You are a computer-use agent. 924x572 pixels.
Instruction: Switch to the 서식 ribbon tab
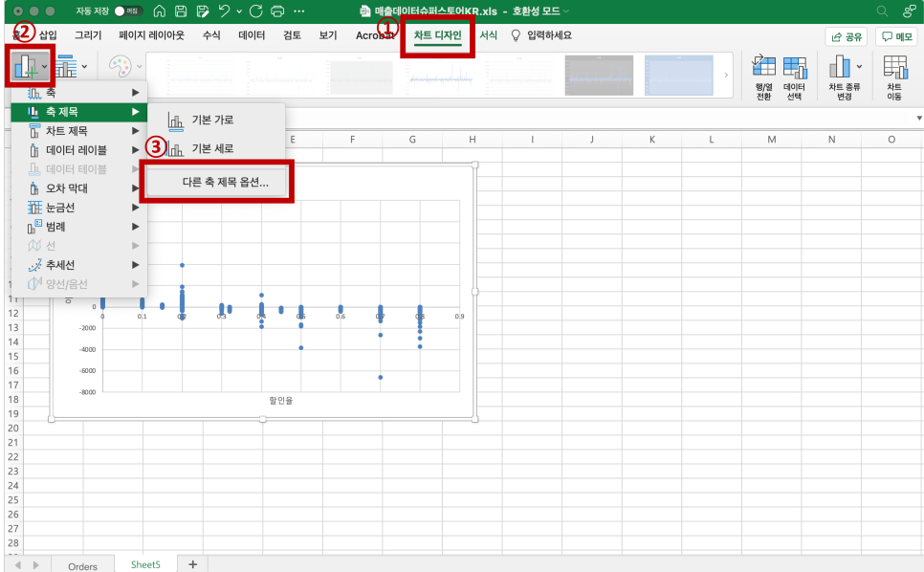coord(488,35)
